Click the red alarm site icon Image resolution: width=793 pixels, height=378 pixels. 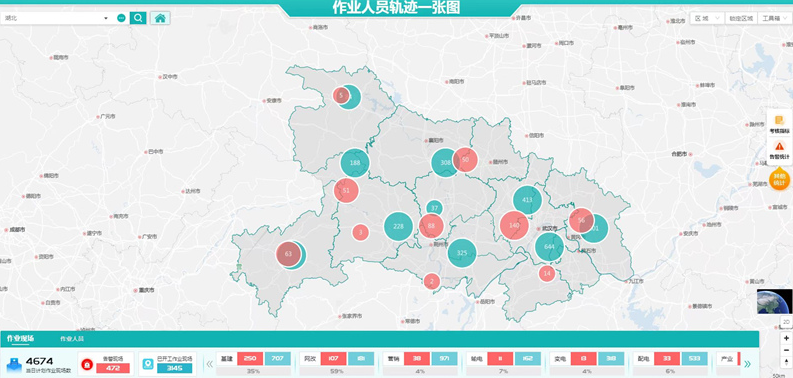click(87, 364)
